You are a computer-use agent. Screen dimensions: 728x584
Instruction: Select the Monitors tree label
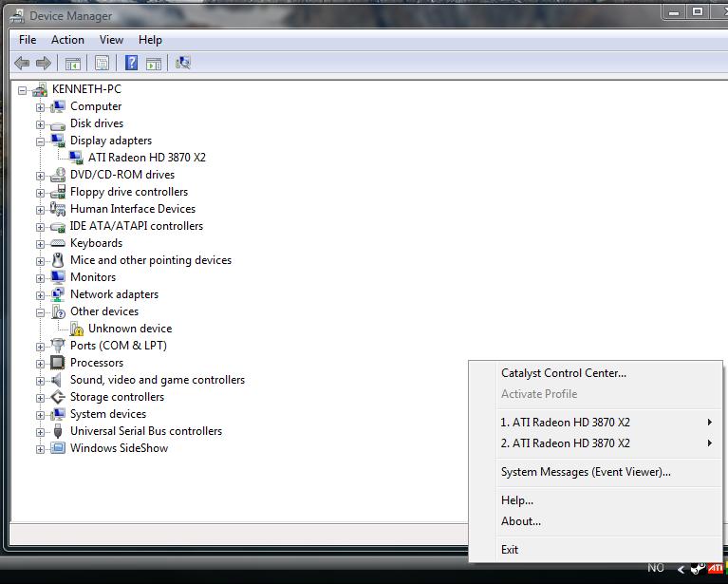[93, 277]
